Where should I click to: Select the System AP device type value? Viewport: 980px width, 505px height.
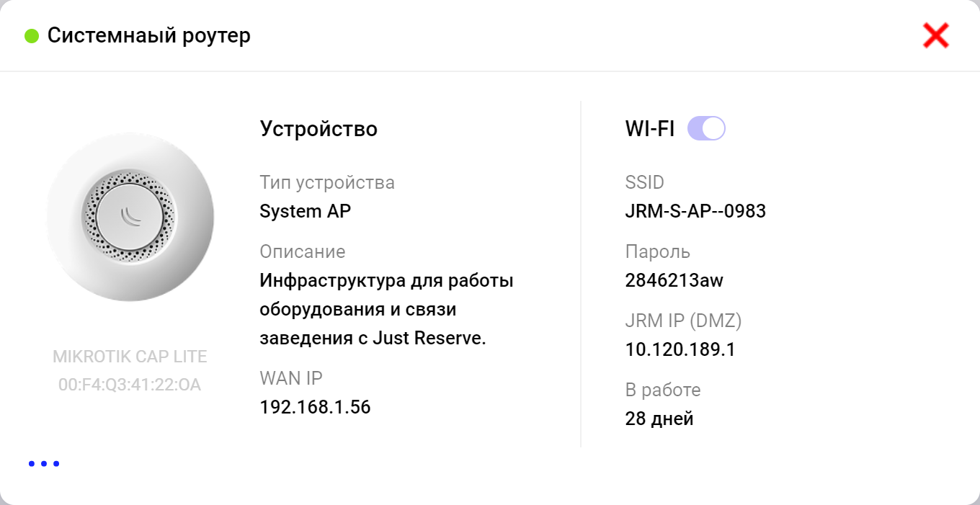306,211
